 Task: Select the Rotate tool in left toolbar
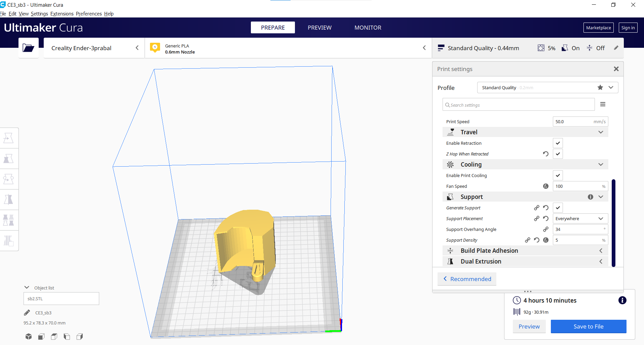click(8, 179)
